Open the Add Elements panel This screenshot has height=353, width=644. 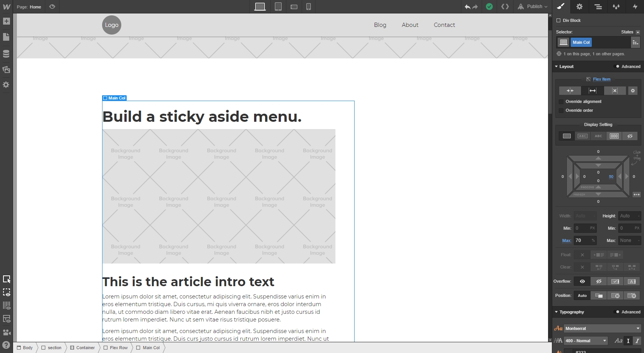coord(6,21)
